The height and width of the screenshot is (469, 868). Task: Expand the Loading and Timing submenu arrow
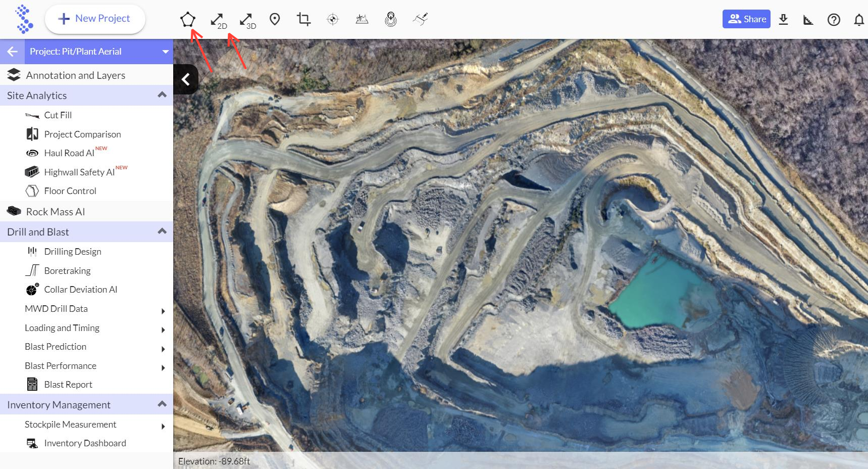point(163,330)
